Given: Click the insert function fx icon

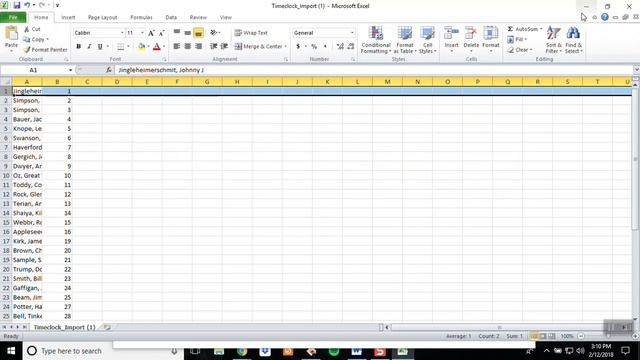Looking at the screenshot, I should pos(109,70).
